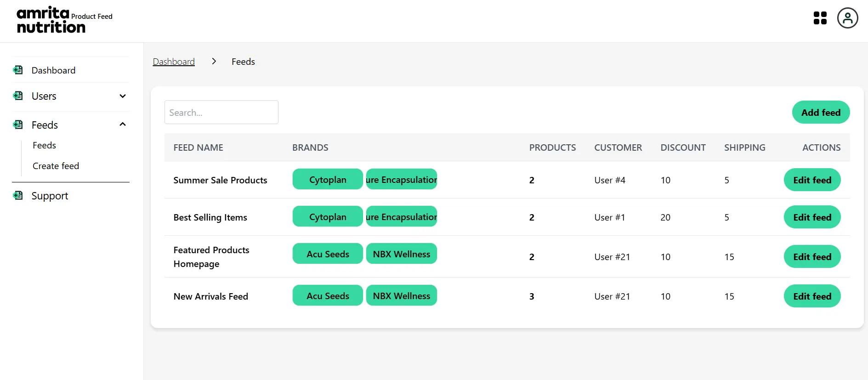868x380 pixels.
Task: Click the SHIPPING column header
Action: pyautogui.click(x=744, y=147)
